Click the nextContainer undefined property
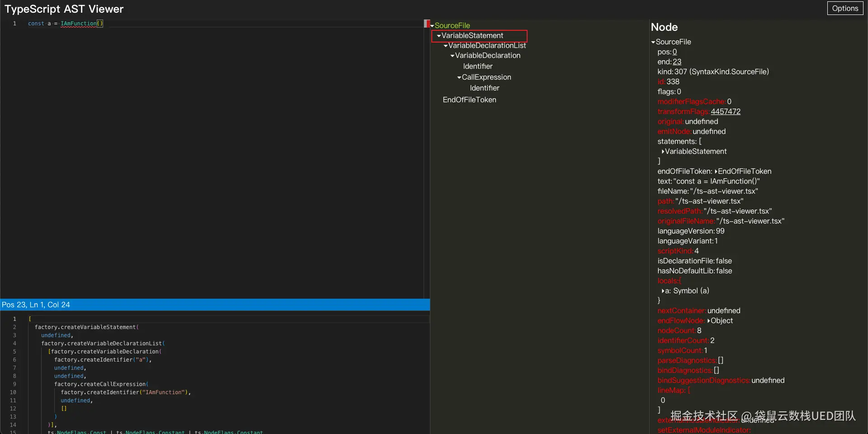 coord(698,311)
